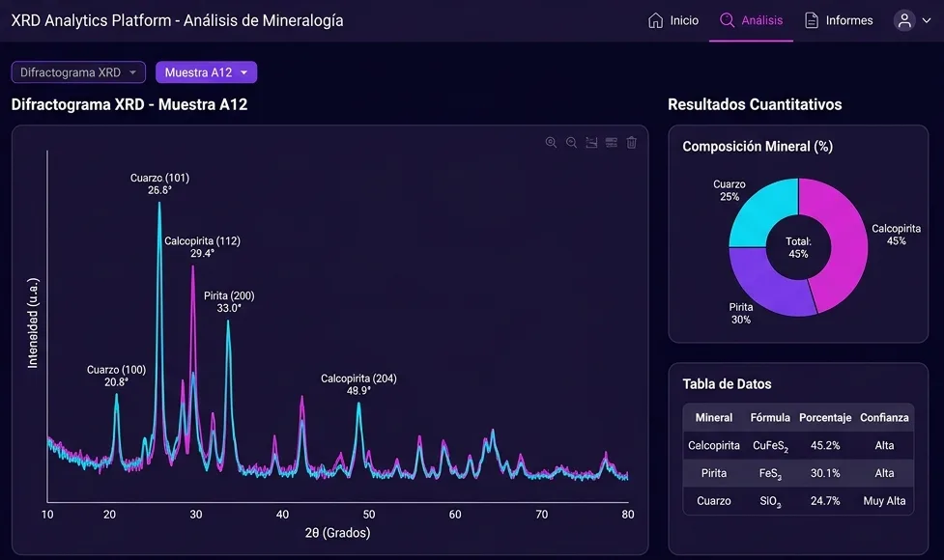
Task: Click the document icon beside Informes
Action: (x=812, y=20)
